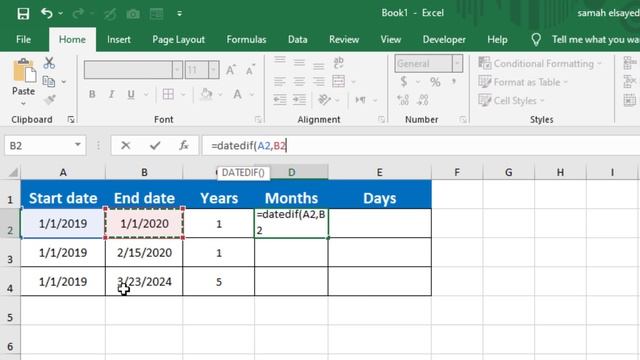Toggle Italic formatting
The height and width of the screenshot is (360, 640).
[111, 95]
